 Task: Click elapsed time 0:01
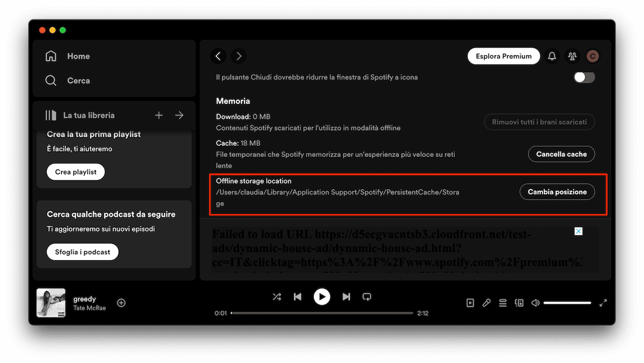(221, 313)
